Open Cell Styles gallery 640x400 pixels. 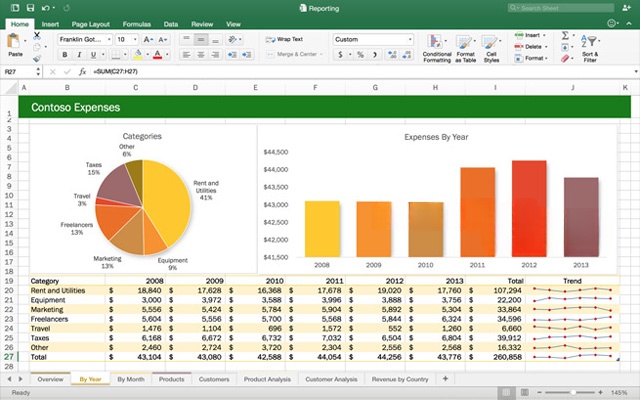491,48
